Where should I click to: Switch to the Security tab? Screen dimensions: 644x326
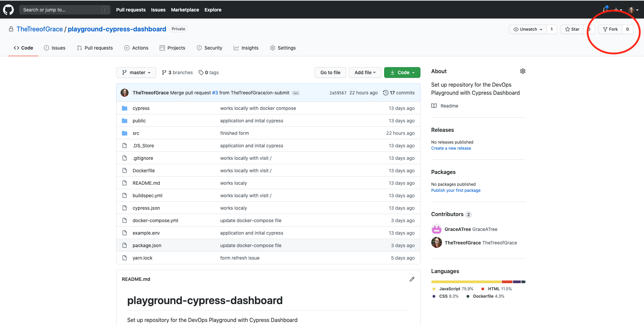tap(209, 48)
